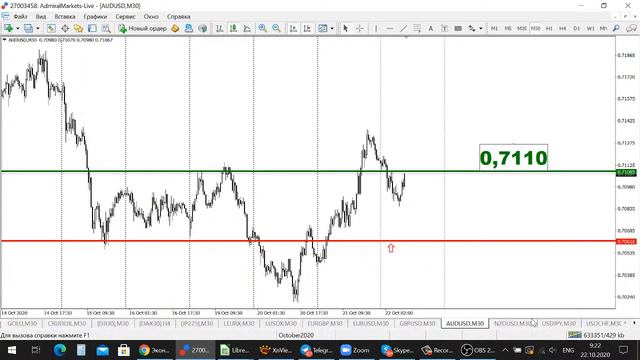Switch to the GOLD,M30 chart tab
Image resolution: width=640 pixels, height=360 pixels.
pyautogui.click(x=22, y=323)
